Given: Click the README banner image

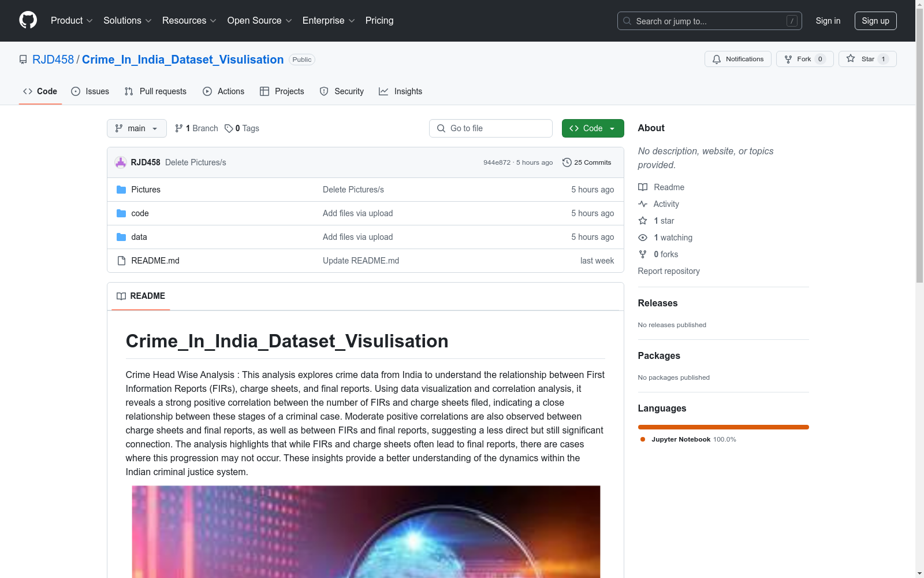Looking at the screenshot, I should pos(366,532).
